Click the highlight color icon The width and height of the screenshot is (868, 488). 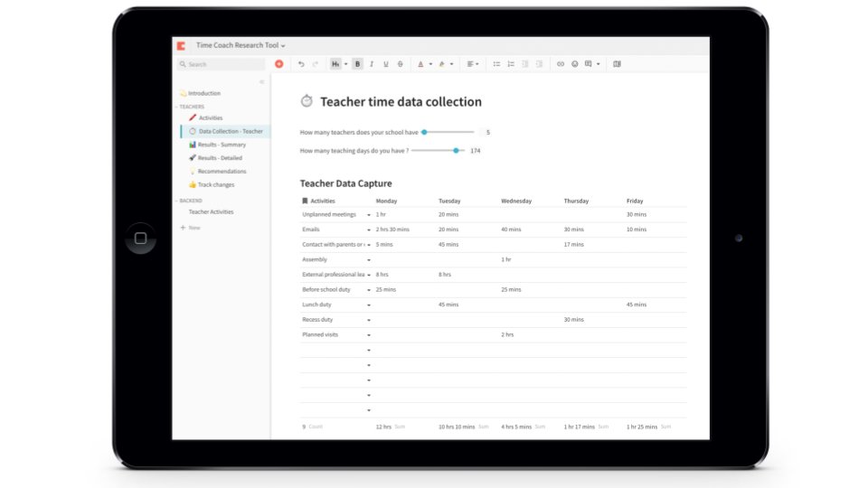coord(442,64)
